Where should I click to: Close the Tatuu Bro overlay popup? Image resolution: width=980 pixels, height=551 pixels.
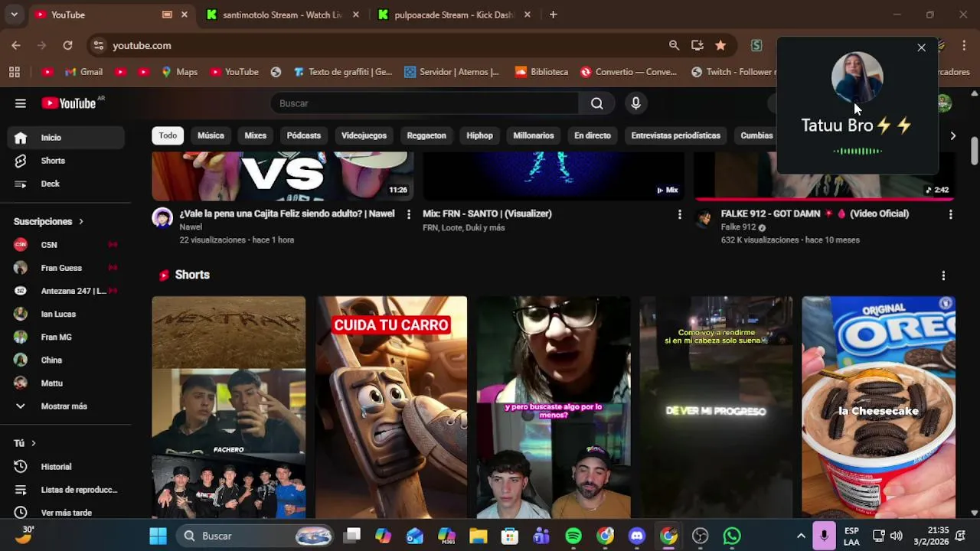coord(921,47)
